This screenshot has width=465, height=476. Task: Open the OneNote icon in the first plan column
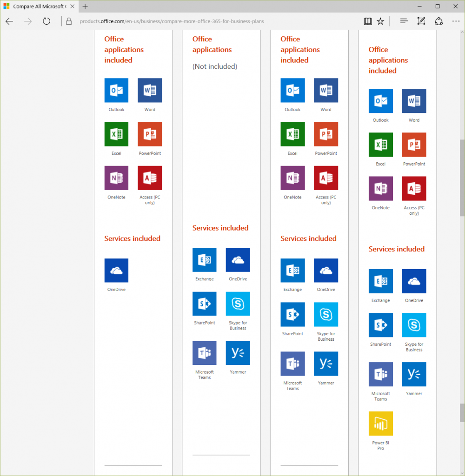116,178
